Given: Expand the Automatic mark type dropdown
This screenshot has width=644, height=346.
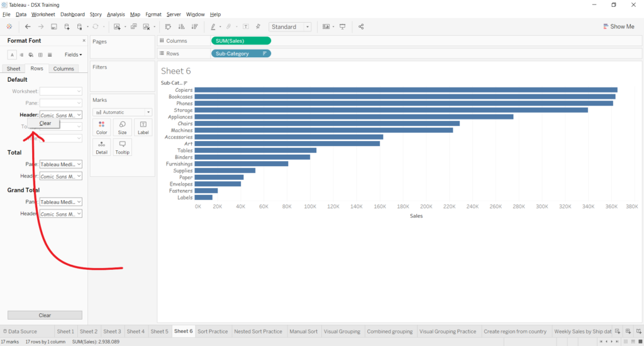Looking at the screenshot, I should (x=122, y=112).
